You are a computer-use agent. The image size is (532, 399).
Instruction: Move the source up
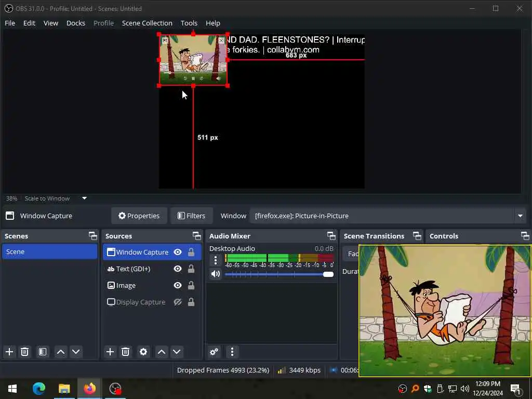pyautogui.click(x=162, y=352)
